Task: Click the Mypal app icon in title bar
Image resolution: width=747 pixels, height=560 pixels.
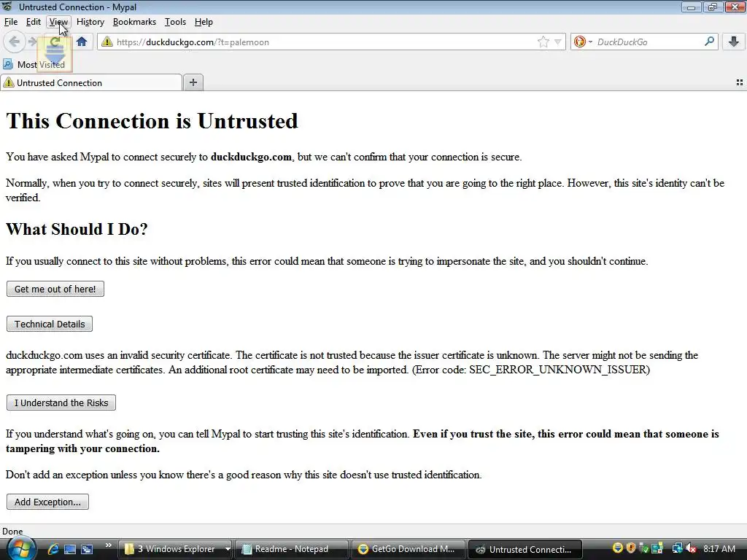Action: 7,7
